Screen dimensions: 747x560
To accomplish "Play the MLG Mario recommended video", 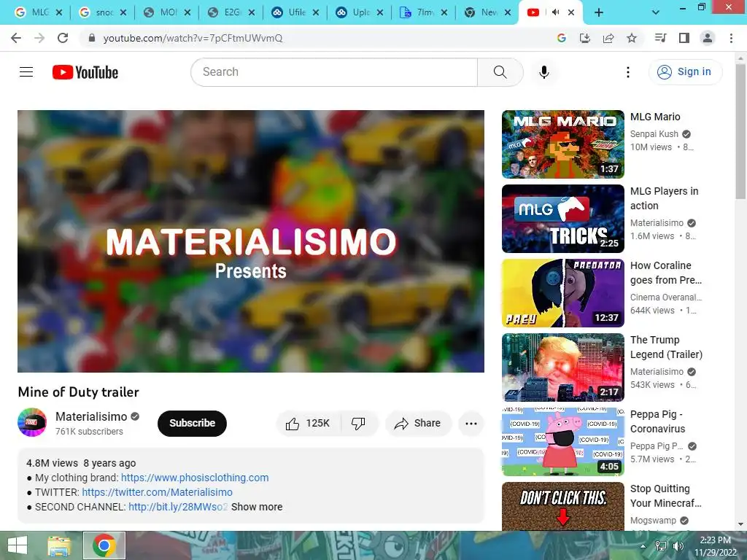I will 562,144.
